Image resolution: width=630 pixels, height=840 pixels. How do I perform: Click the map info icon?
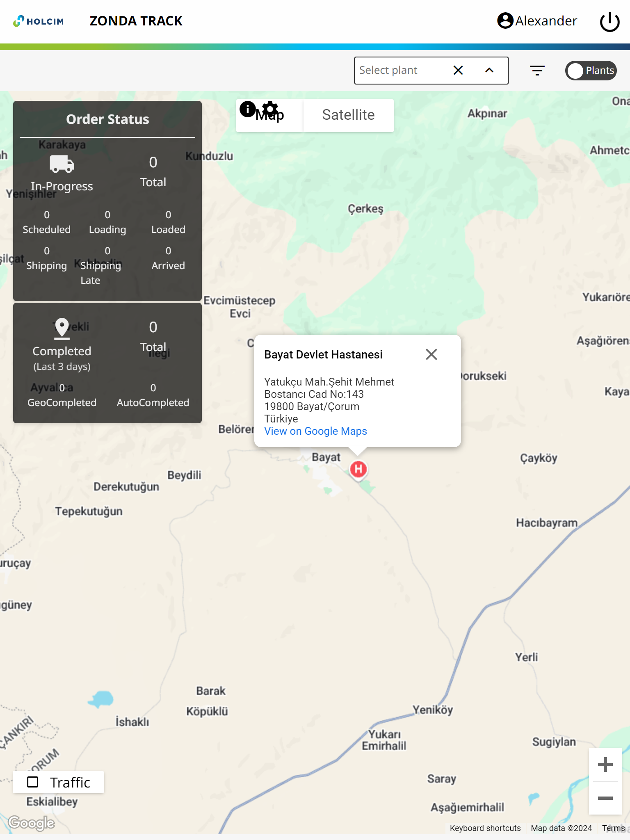pyautogui.click(x=247, y=109)
